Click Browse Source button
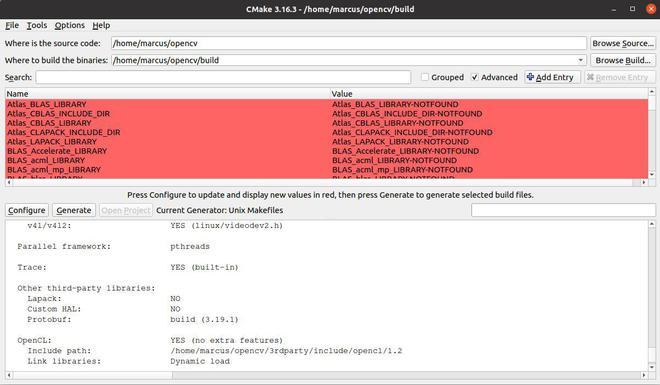The image size is (660, 385). click(x=623, y=43)
